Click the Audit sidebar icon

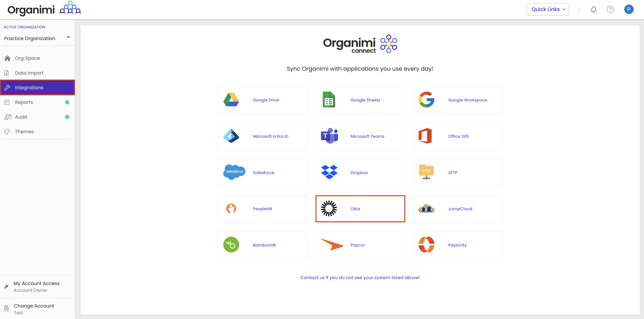[x=8, y=117]
